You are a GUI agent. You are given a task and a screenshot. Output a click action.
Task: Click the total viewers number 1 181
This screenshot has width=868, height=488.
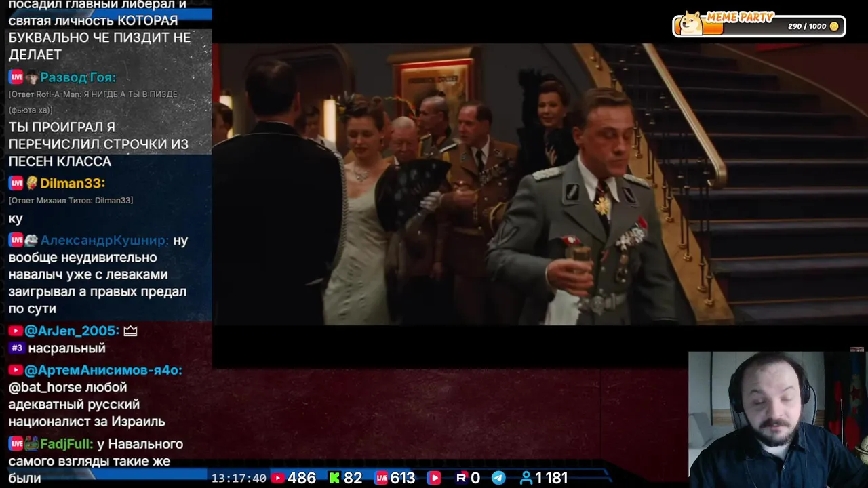pyautogui.click(x=551, y=478)
